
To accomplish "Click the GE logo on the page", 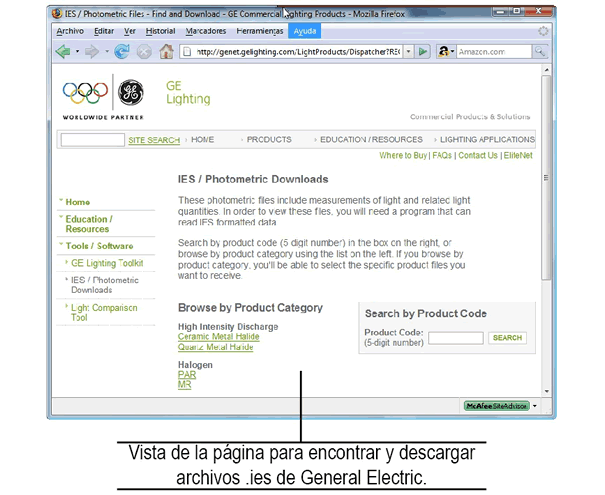I will [x=130, y=94].
